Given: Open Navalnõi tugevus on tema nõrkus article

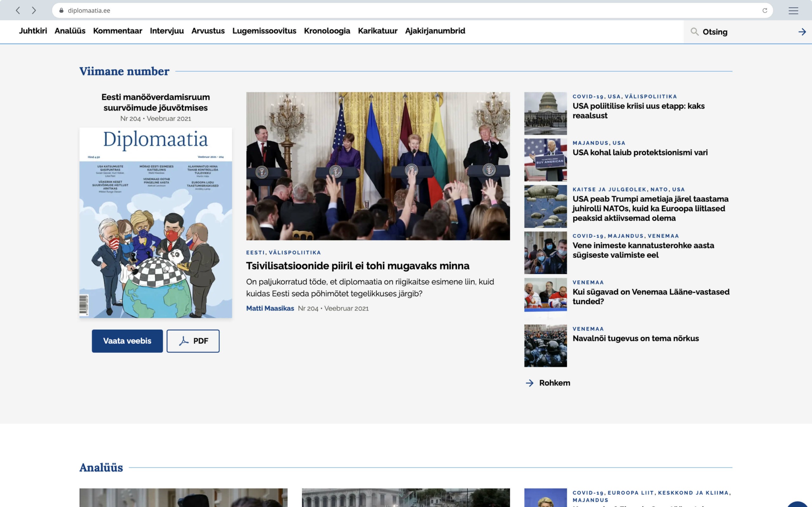Looking at the screenshot, I should (x=635, y=338).
